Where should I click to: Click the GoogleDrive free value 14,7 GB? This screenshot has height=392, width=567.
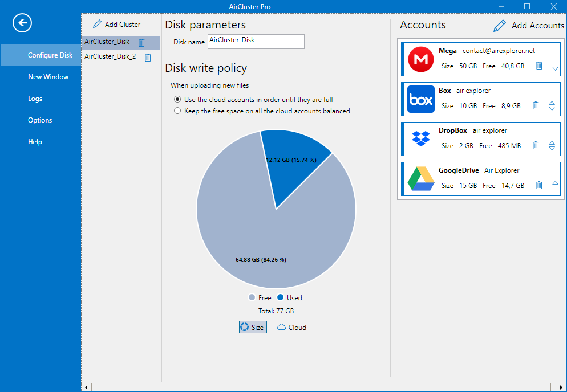click(513, 186)
